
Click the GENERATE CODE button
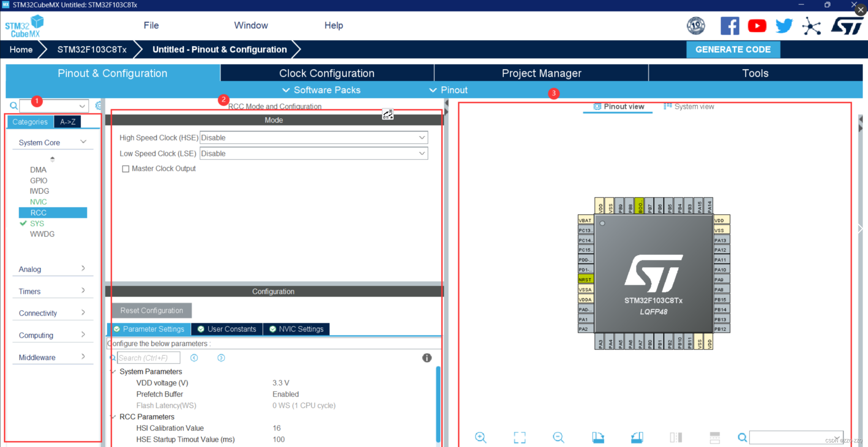[733, 49]
